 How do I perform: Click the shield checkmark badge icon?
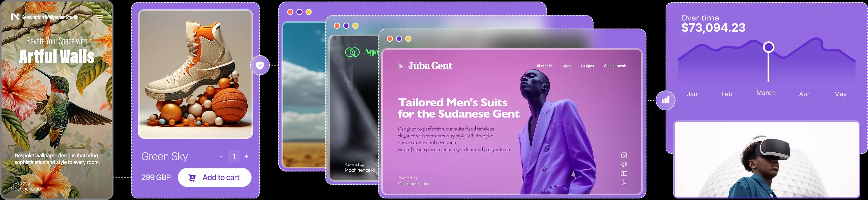coord(260,65)
